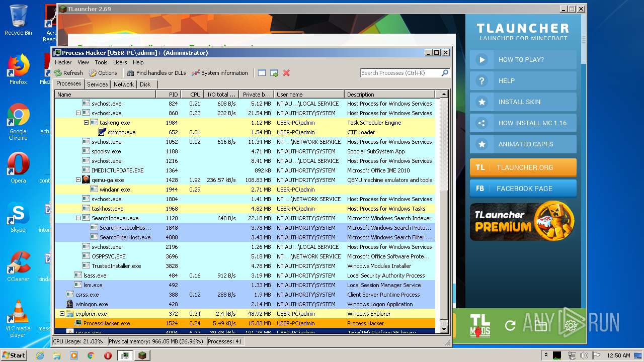The image size is (644, 362).
Task: Sort by I/O total column header
Action: [x=221, y=95]
